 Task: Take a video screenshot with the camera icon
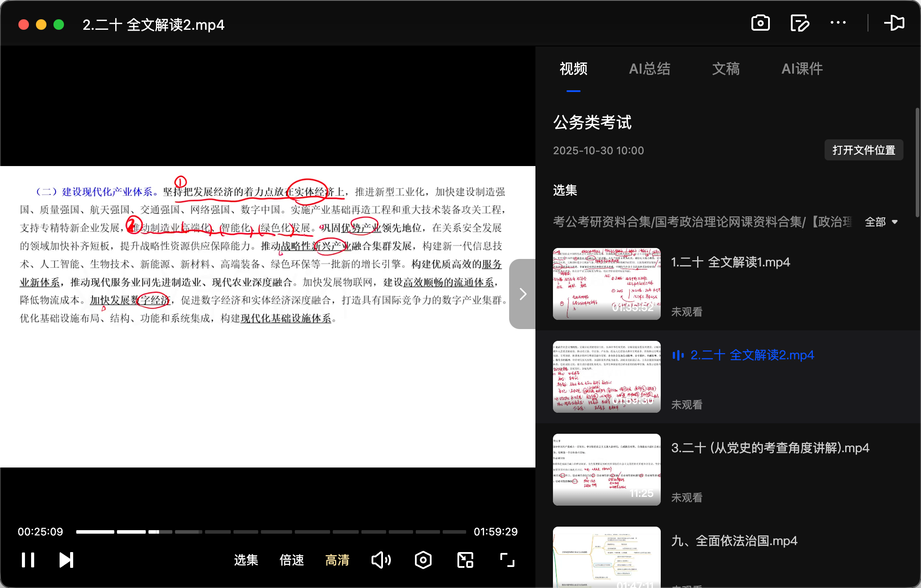point(760,23)
